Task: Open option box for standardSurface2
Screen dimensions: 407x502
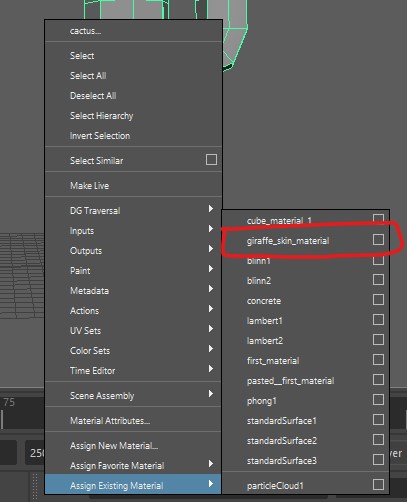Action: [378, 439]
